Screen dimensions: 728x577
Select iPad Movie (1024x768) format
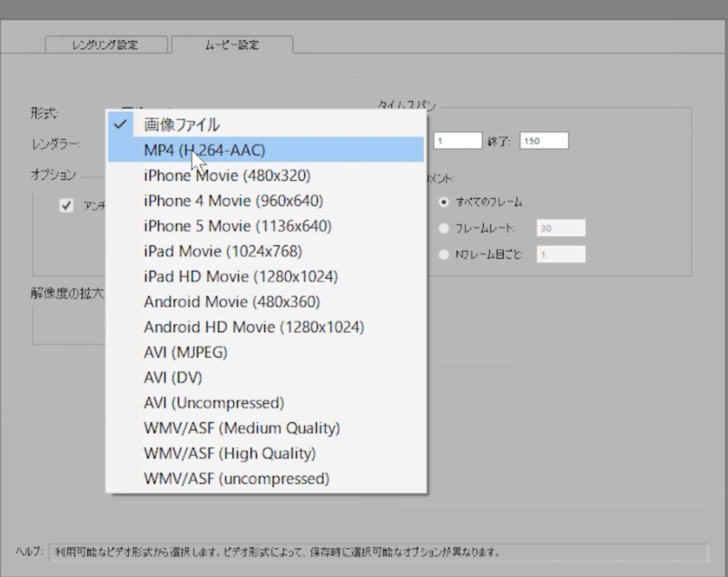[x=223, y=251]
